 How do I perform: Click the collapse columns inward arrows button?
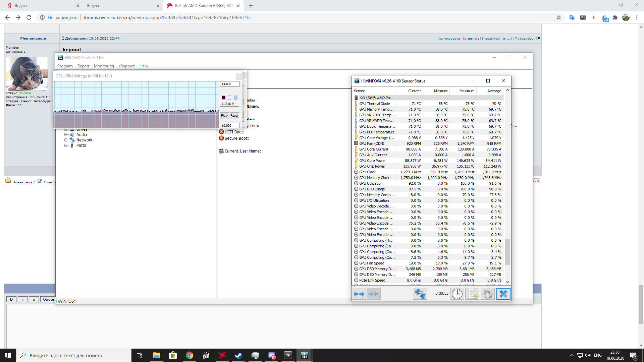tap(373, 294)
